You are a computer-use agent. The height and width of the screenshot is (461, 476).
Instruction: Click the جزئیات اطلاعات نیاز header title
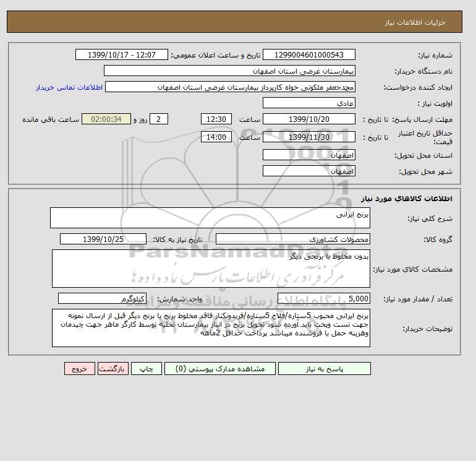pyautogui.click(x=415, y=22)
